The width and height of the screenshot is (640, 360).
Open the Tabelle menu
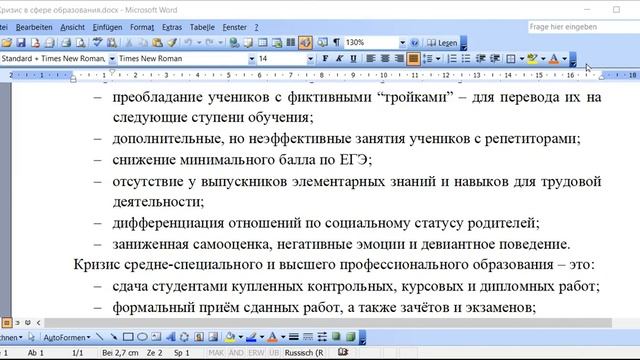tap(202, 27)
